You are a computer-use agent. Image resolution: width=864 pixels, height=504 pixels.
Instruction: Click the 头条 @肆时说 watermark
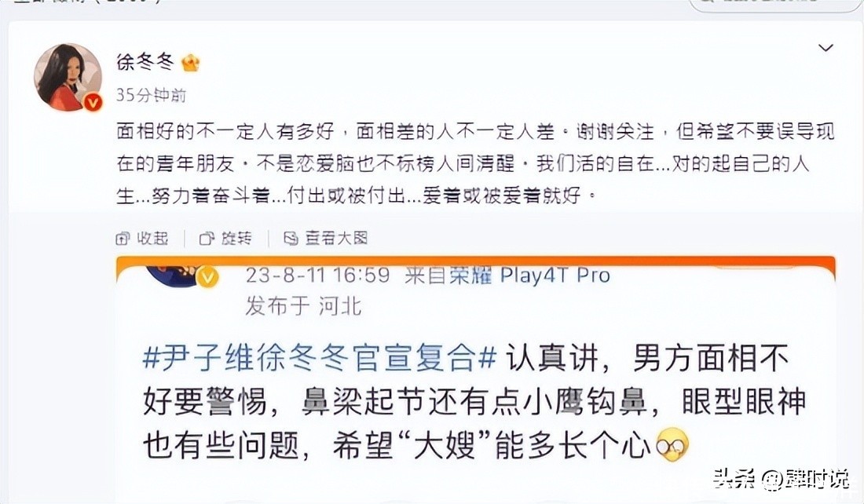[x=782, y=479]
